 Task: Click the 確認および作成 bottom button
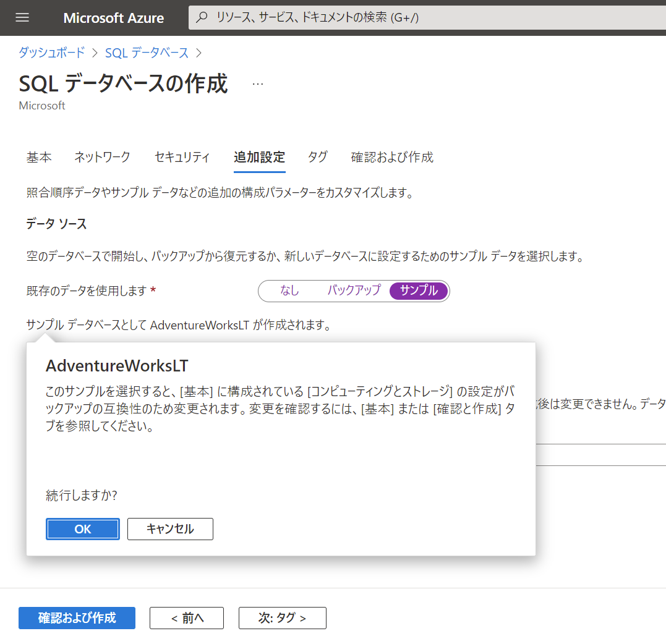(77, 618)
